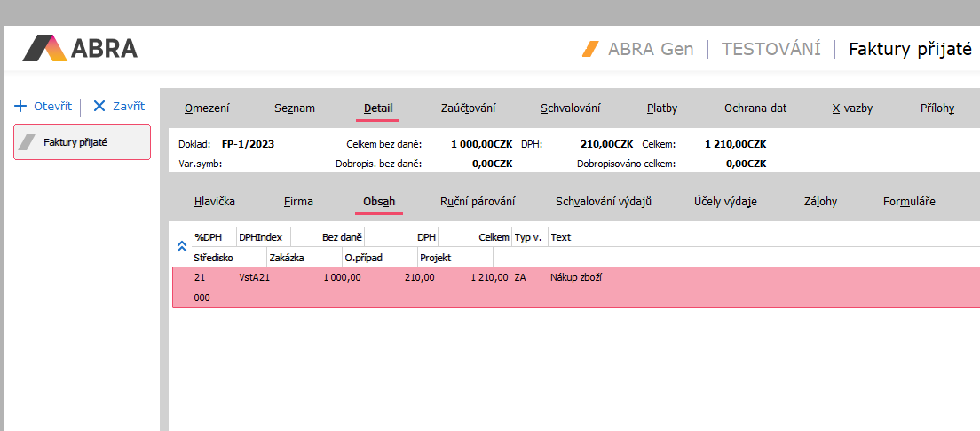This screenshot has width=980, height=431.
Task: Collapse the grid header with double chevron
Action: point(182,246)
